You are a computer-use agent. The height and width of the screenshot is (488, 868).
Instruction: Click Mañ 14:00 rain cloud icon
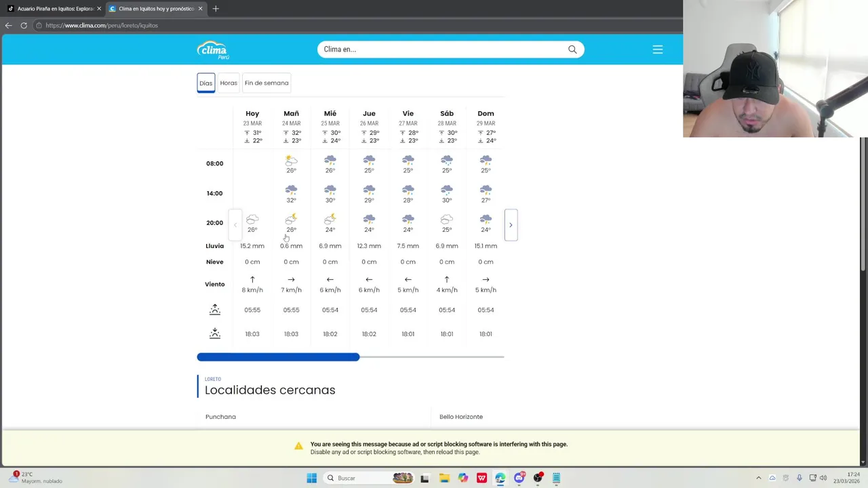(x=291, y=190)
